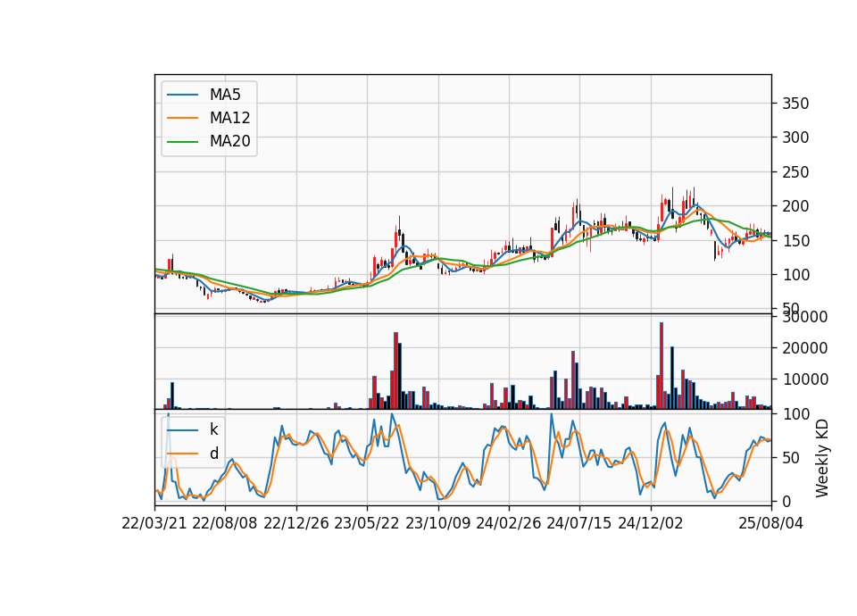
Task: Click the 25/08/04 date tick label
Action: (x=771, y=523)
